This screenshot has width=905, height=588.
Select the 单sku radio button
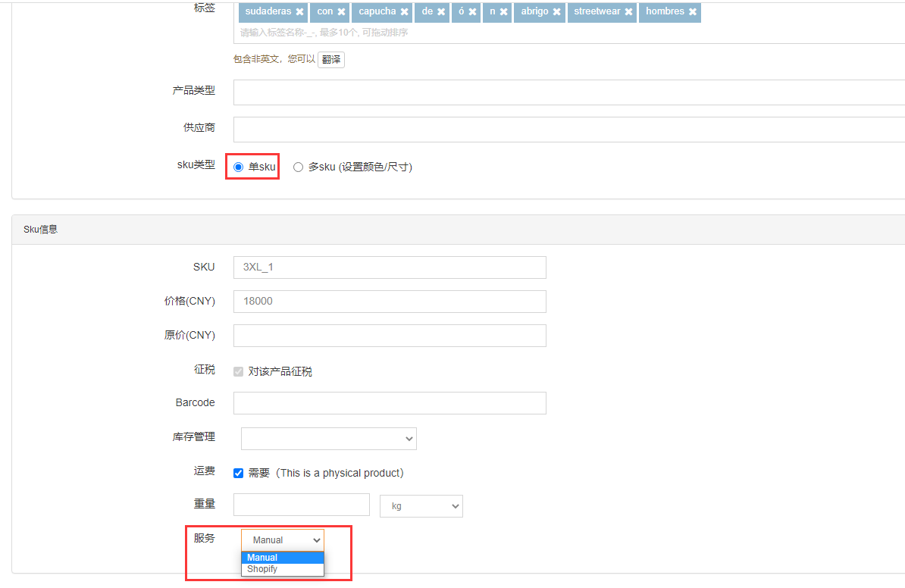click(239, 167)
